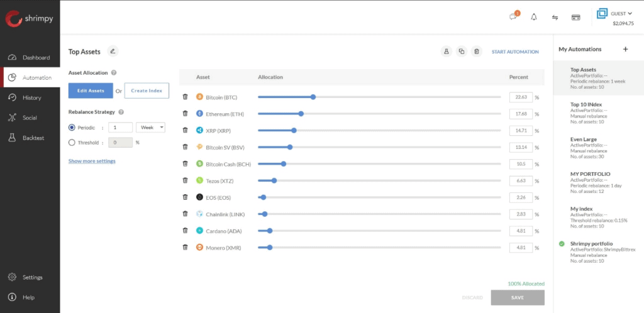Open the chat messages icon
The height and width of the screenshot is (313, 644).
point(513,17)
